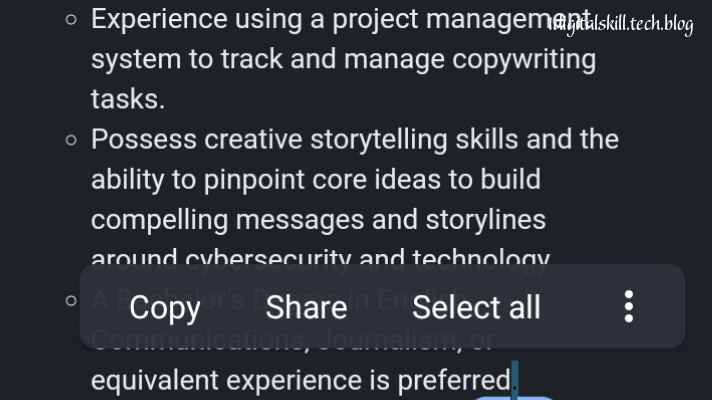Click the digitalskill.tech.blog watermark
The width and height of the screenshot is (712, 400).
coord(621,24)
